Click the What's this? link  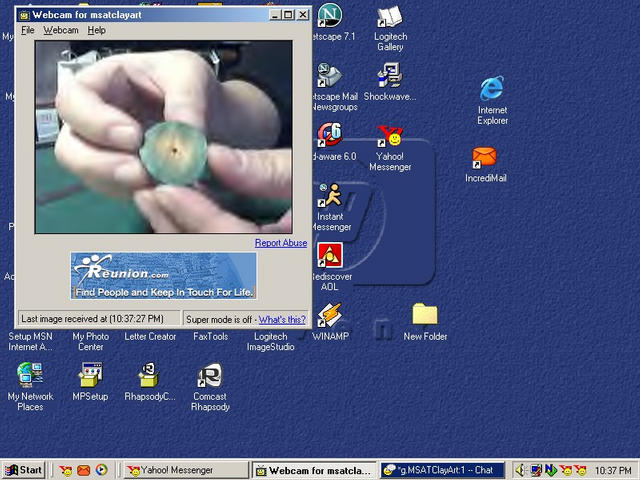282,320
